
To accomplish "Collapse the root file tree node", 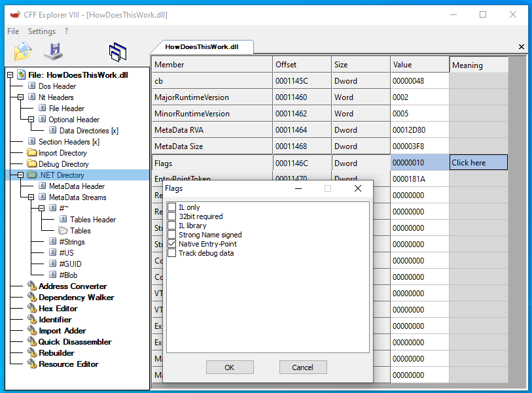I will point(10,75).
